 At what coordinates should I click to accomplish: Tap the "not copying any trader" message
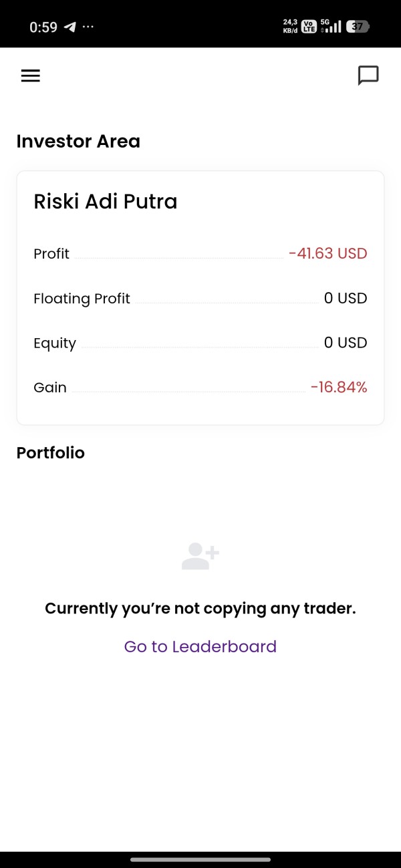200,608
